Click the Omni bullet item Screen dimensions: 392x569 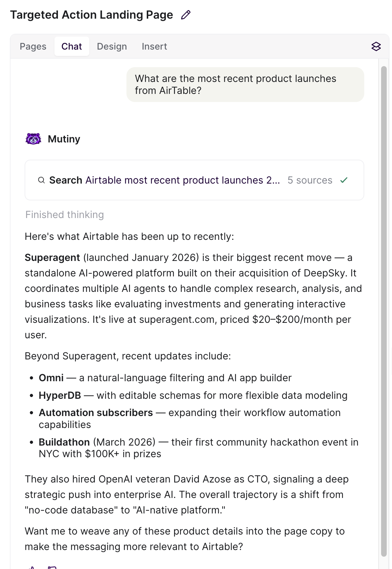tap(165, 378)
